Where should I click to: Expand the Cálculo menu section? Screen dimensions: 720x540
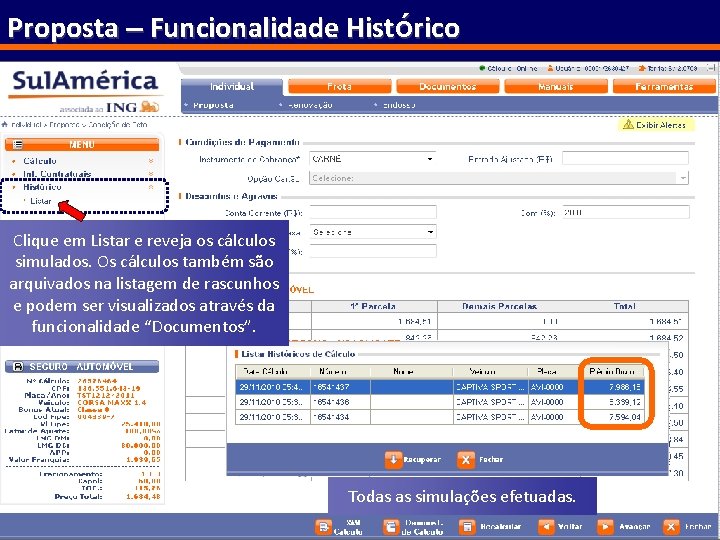point(40,161)
